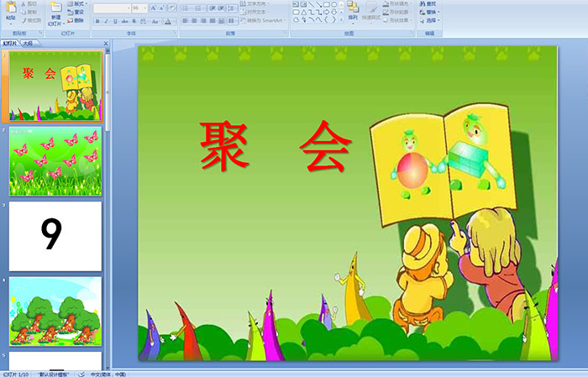
Task: Click Find (查找) binoculars button
Action: [x=428, y=3]
